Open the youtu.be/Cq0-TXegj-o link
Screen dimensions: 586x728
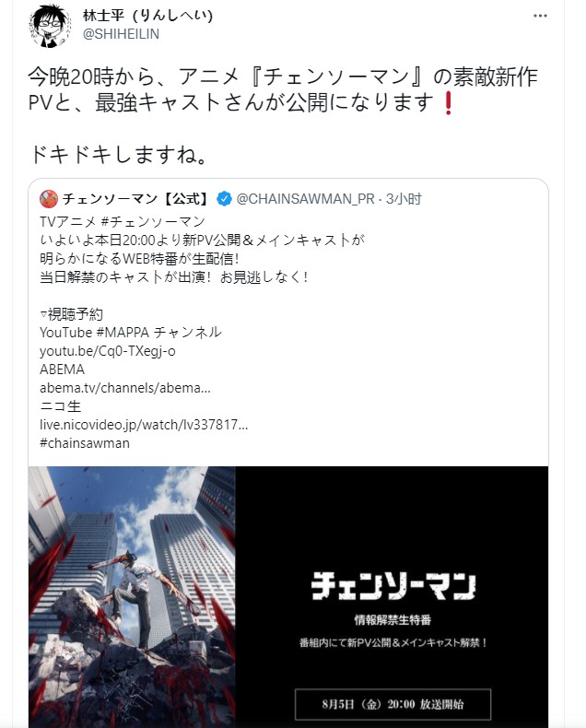point(108,351)
